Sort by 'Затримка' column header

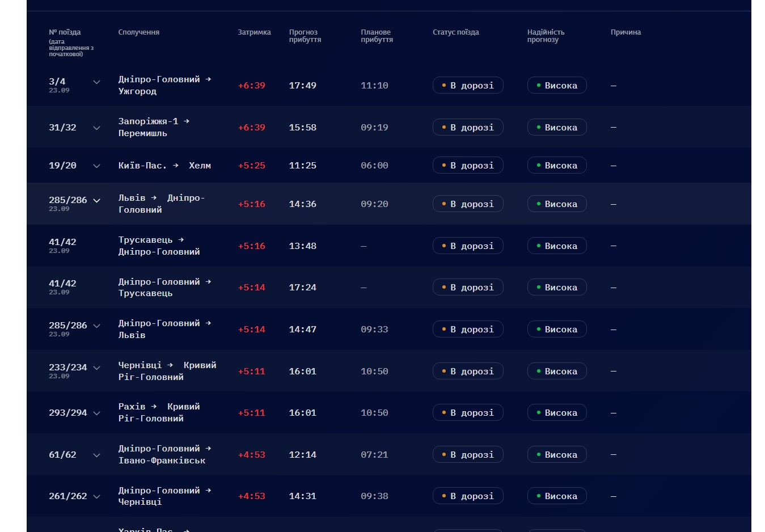point(254,32)
